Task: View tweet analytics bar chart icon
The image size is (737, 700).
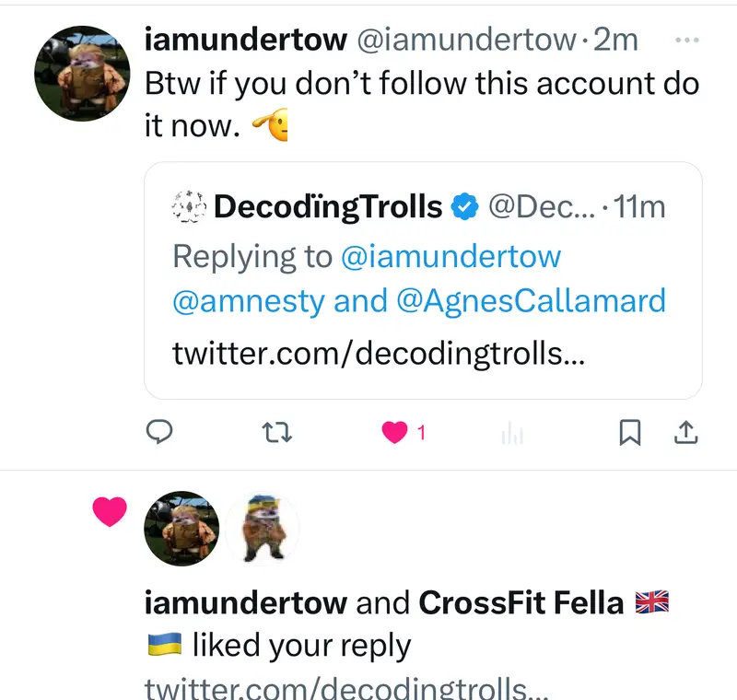Action: 512,434
